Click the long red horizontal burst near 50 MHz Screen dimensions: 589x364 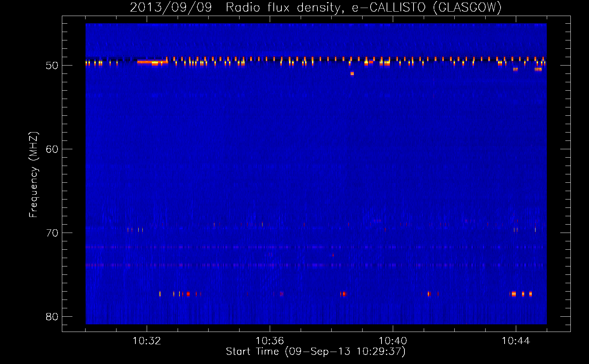153,62
